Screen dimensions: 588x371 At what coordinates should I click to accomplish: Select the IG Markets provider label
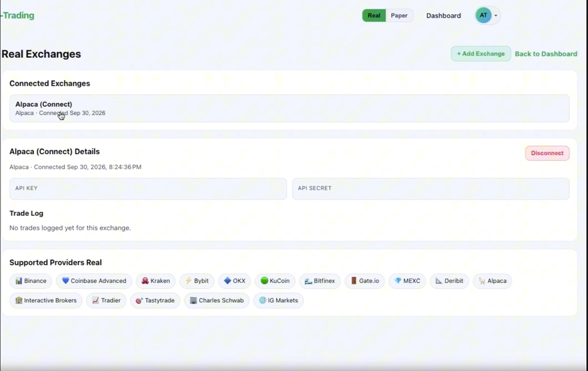[x=283, y=300]
